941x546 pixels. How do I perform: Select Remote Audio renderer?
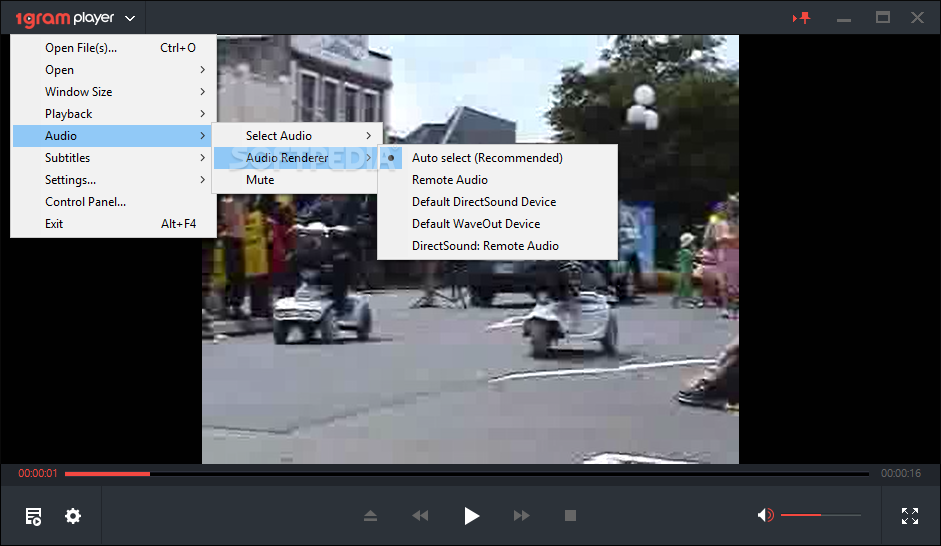[498, 180]
